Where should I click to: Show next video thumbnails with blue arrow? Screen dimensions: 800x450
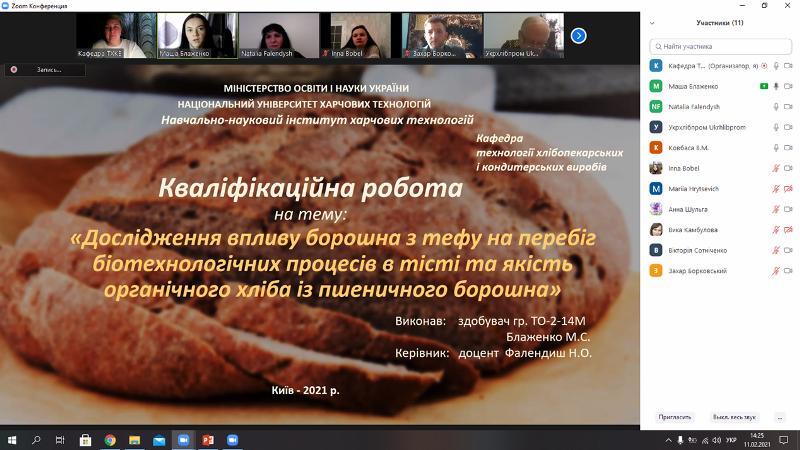tap(579, 36)
